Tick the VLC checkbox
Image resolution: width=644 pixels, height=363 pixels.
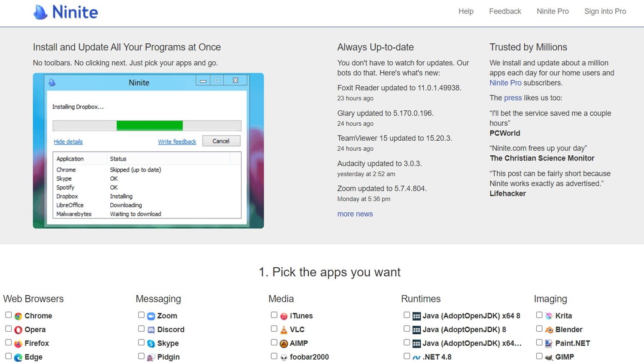click(274, 329)
